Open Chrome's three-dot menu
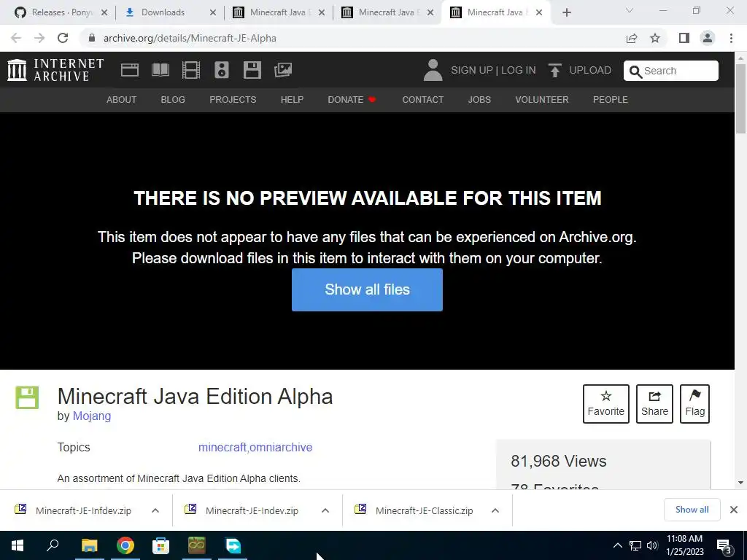 (x=731, y=38)
